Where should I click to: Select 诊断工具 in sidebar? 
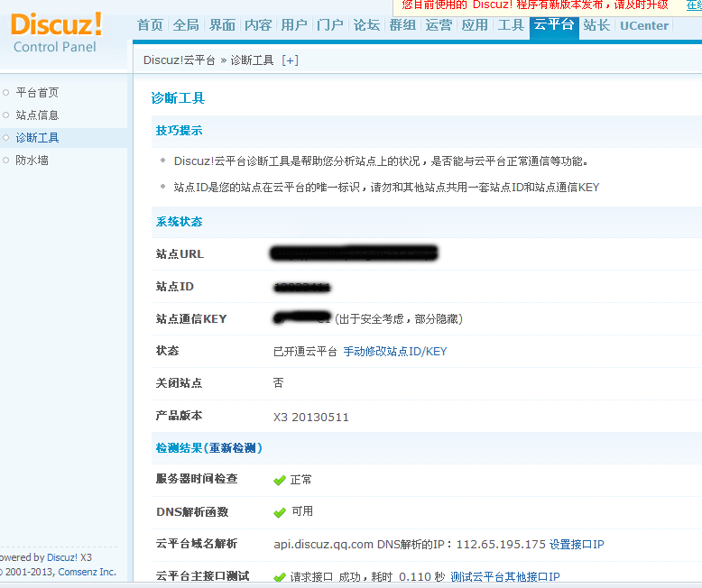(37, 138)
